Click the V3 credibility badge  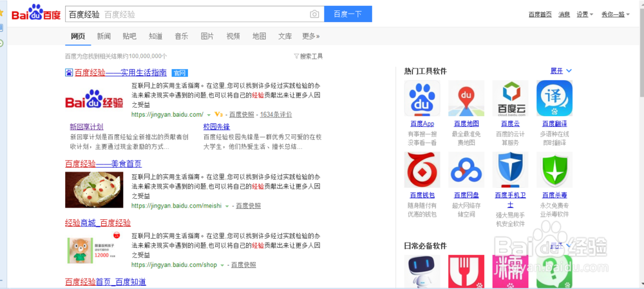[218, 114]
